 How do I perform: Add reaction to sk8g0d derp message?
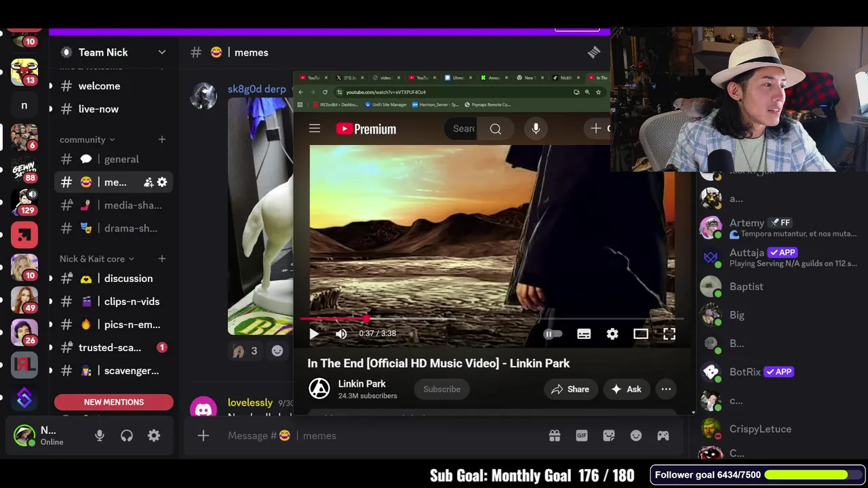[x=277, y=351]
